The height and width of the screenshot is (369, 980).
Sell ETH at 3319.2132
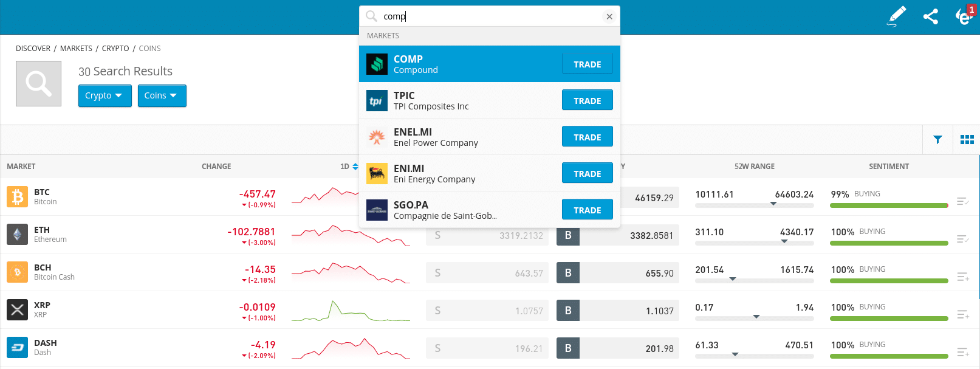(487, 235)
